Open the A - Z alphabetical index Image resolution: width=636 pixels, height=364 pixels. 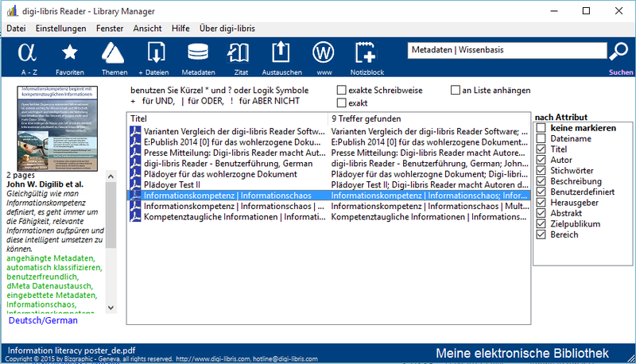(28, 53)
